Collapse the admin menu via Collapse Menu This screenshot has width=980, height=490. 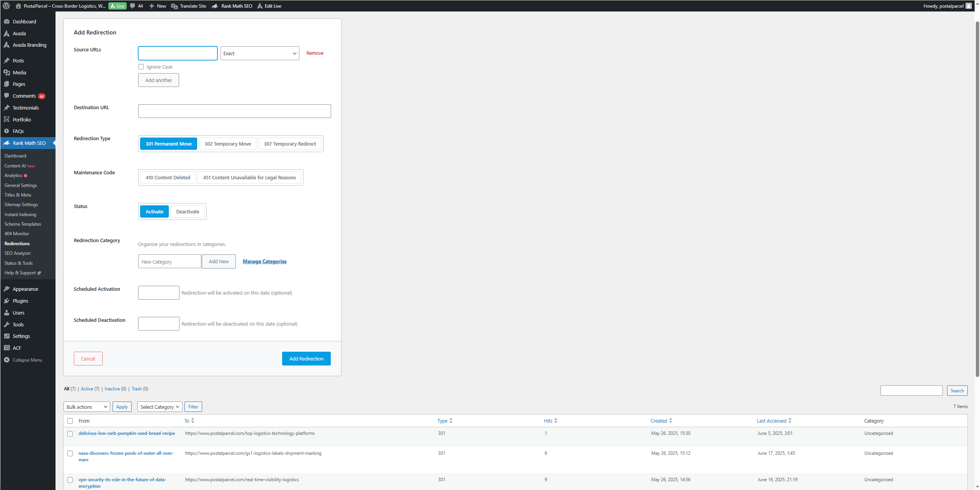click(26, 360)
